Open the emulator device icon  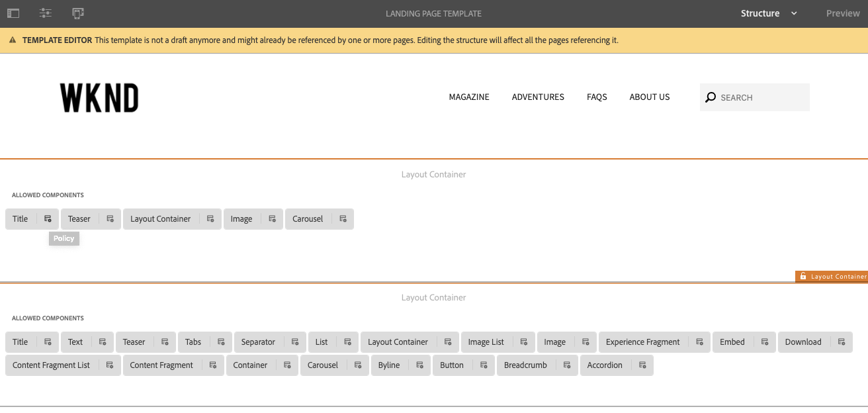[78, 13]
